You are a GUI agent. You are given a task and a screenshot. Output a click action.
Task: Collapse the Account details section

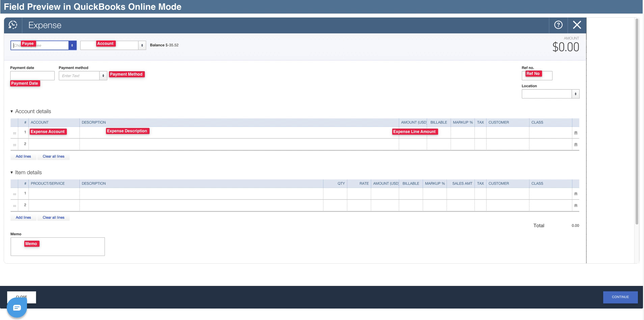11,111
